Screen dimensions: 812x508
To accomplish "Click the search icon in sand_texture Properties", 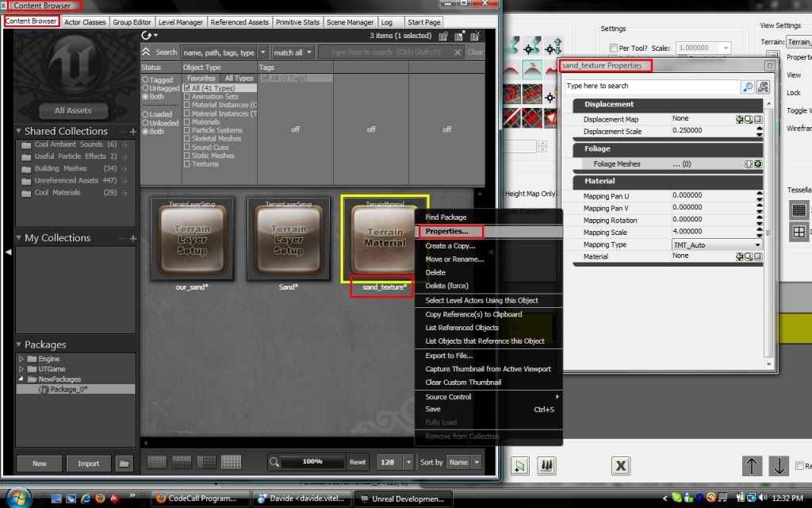I will pos(747,87).
